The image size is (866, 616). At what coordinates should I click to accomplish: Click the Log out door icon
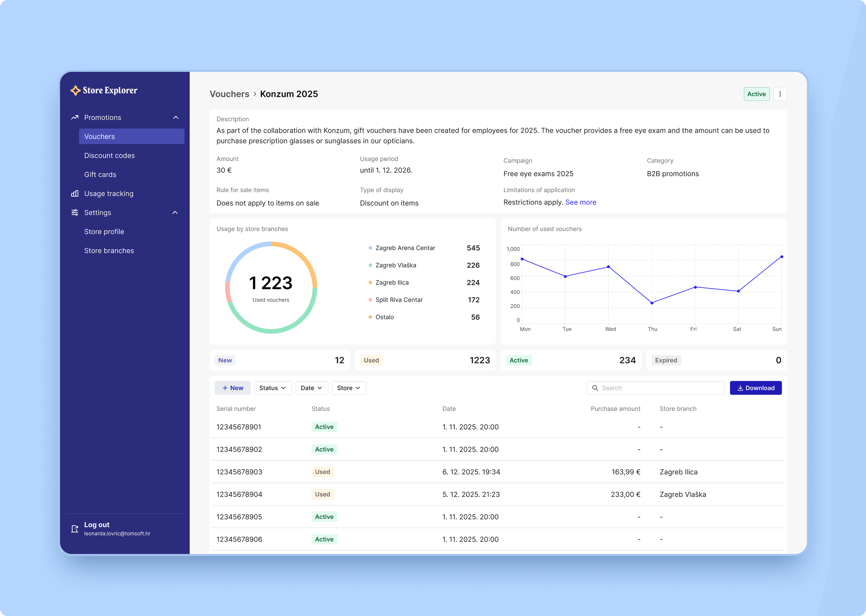pos(75,529)
